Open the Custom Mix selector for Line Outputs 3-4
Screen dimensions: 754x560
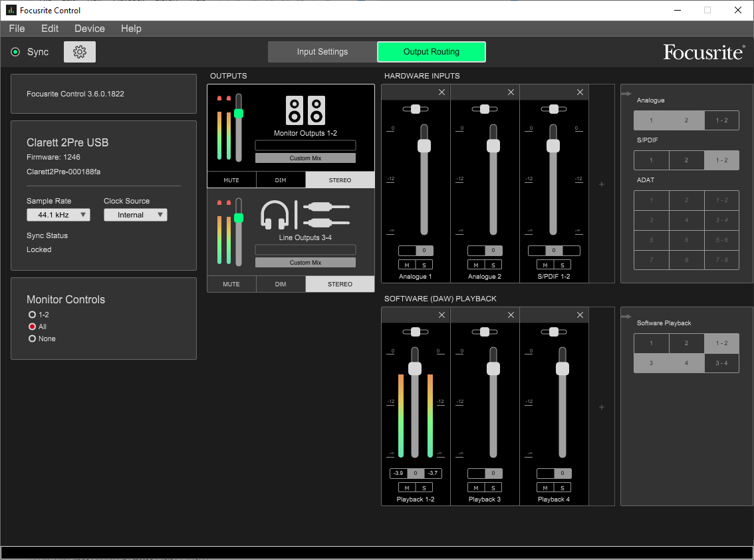point(305,263)
